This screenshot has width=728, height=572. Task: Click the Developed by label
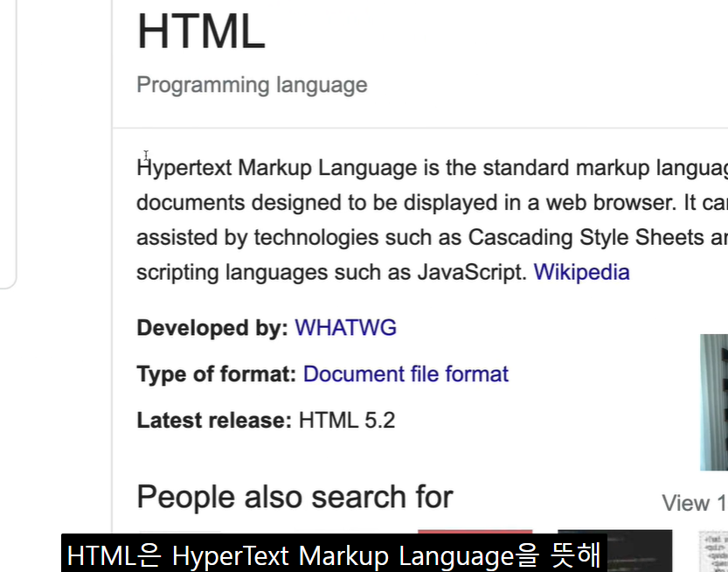point(212,328)
